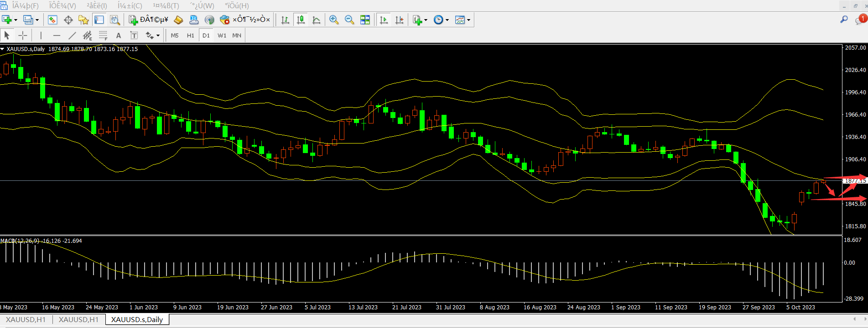The height and width of the screenshot is (328, 868).
Task: Open the Indicators list icon
Action: pyautogui.click(x=417, y=20)
